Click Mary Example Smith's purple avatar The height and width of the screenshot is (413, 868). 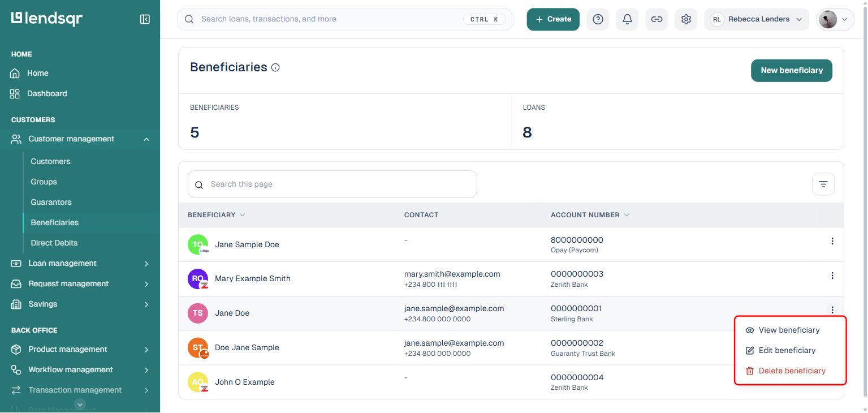(198, 279)
